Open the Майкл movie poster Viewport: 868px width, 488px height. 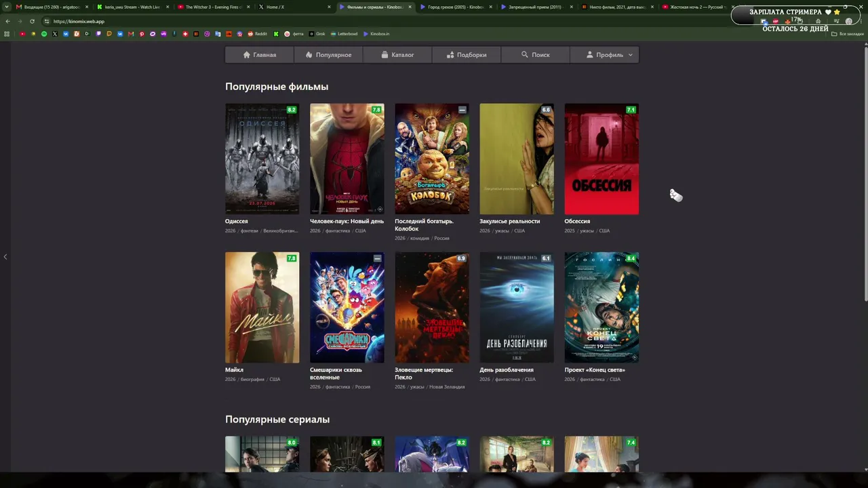(262, 308)
